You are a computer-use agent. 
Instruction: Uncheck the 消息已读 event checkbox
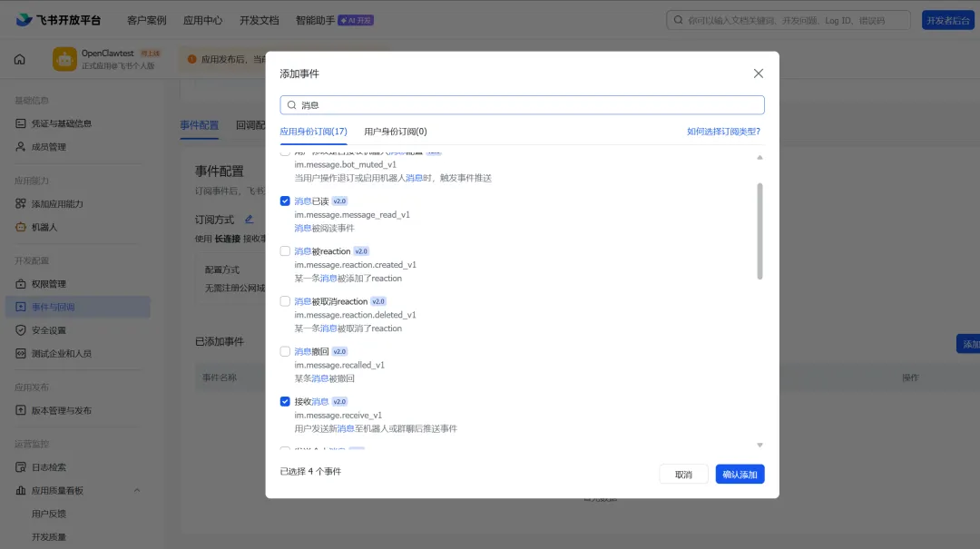[x=285, y=201]
